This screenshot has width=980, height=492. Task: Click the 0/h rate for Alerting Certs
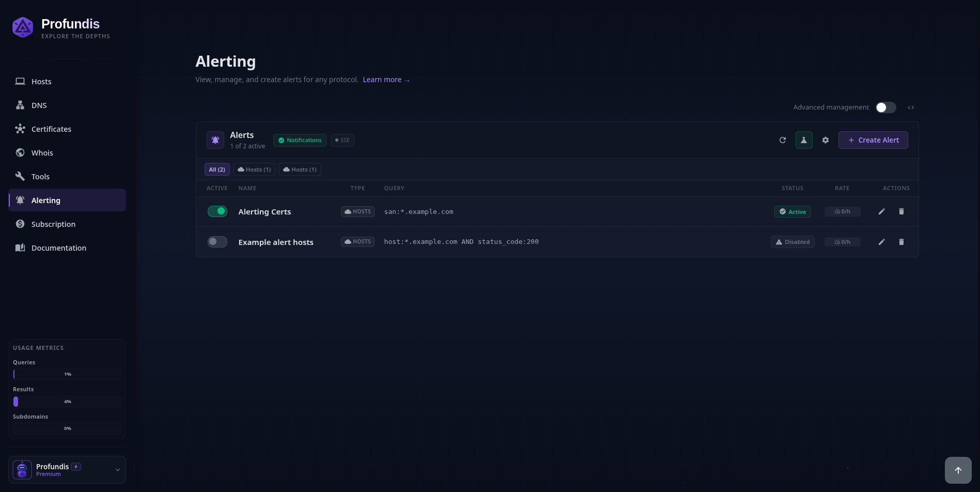[843, 211]
